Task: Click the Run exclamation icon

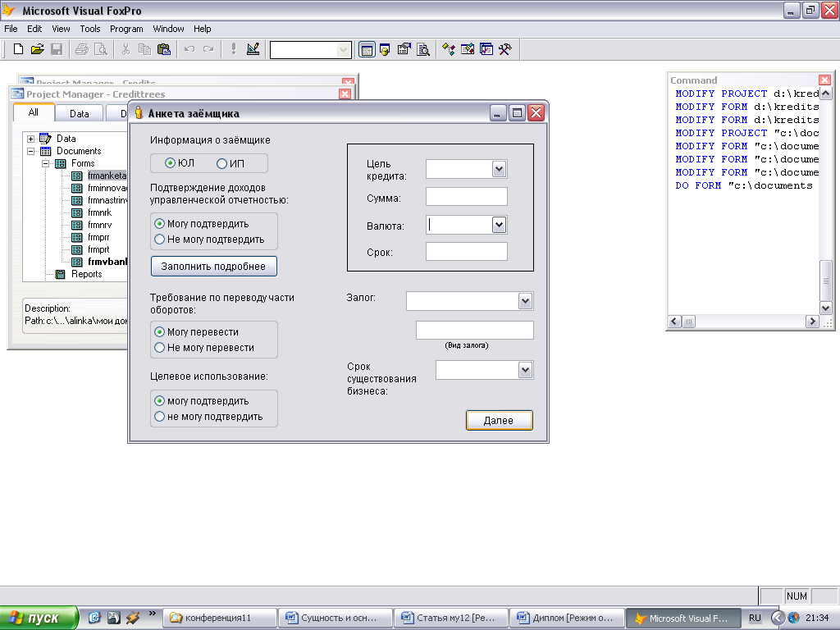Action: point(234,49)
